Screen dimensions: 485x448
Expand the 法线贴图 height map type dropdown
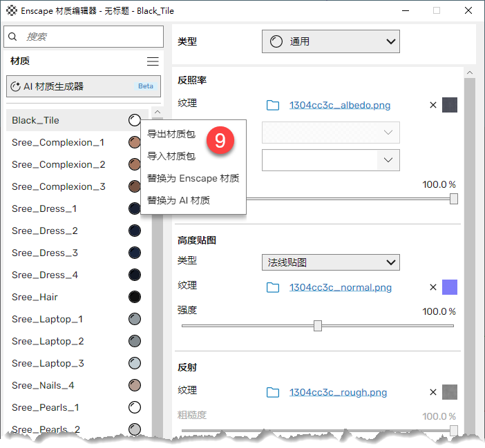331,262
